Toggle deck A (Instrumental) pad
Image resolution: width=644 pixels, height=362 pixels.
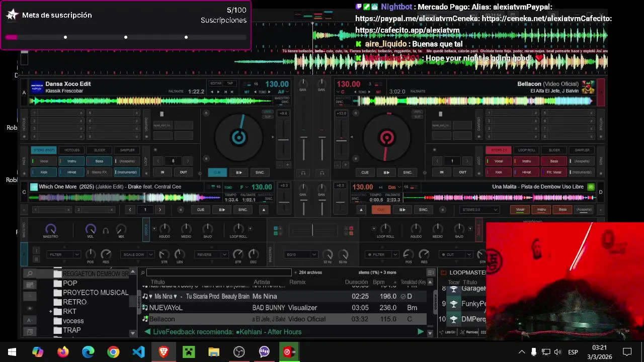127,172
